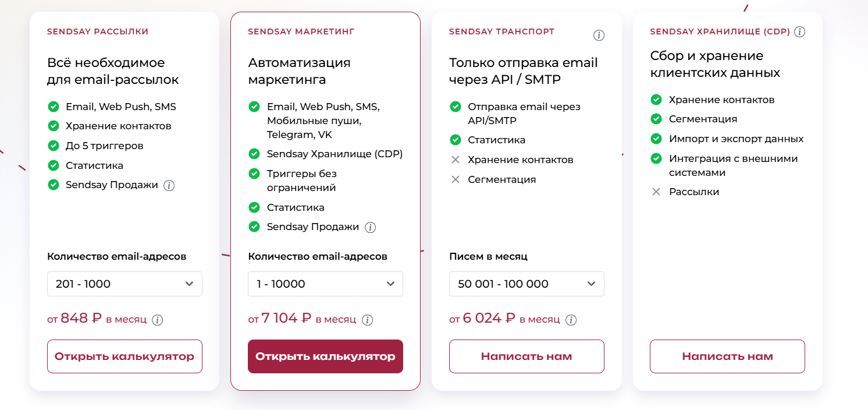Click the X icon next to Сегментация in Транспорт plan
Screen dimensions: 868x410
point(455,179)
